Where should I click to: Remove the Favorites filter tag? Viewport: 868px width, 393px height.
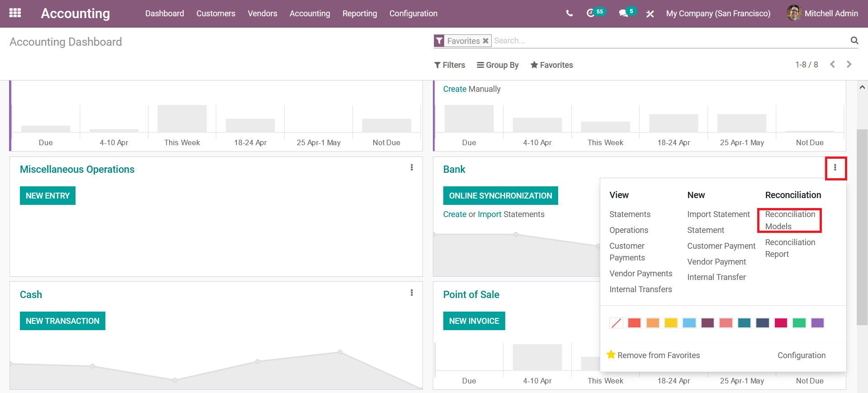485,41
